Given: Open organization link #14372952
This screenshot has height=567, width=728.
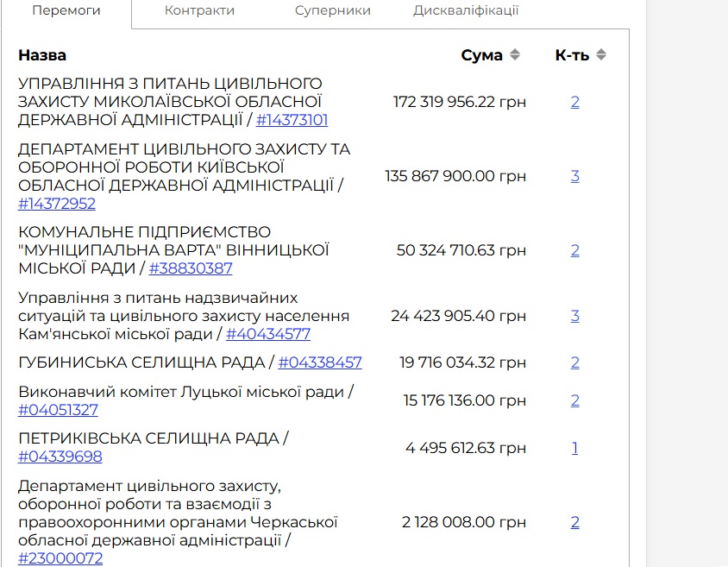Looking at the screenshot, I should [x=57, y=204].
